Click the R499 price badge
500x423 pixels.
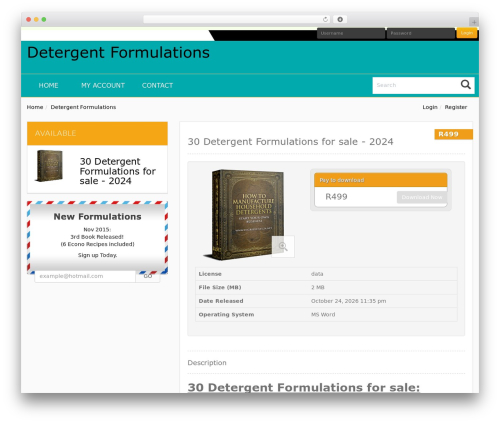point(453,134)
